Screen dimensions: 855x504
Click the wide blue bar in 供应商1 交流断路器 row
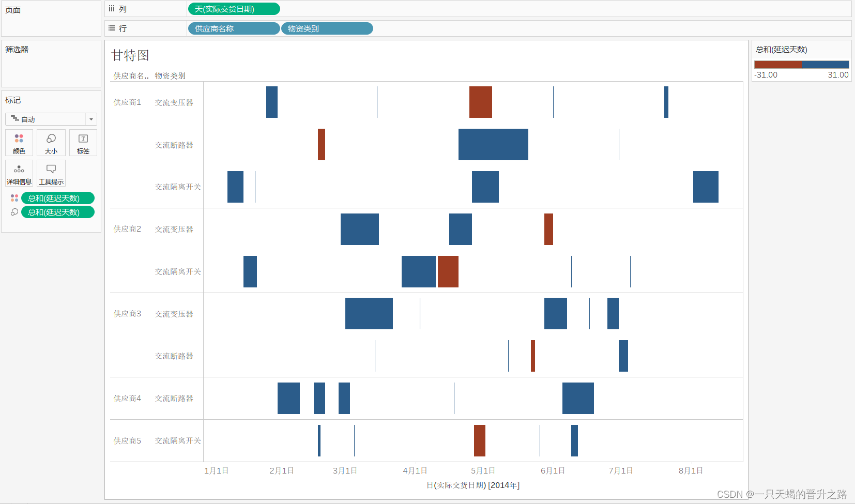coord(493,144)
